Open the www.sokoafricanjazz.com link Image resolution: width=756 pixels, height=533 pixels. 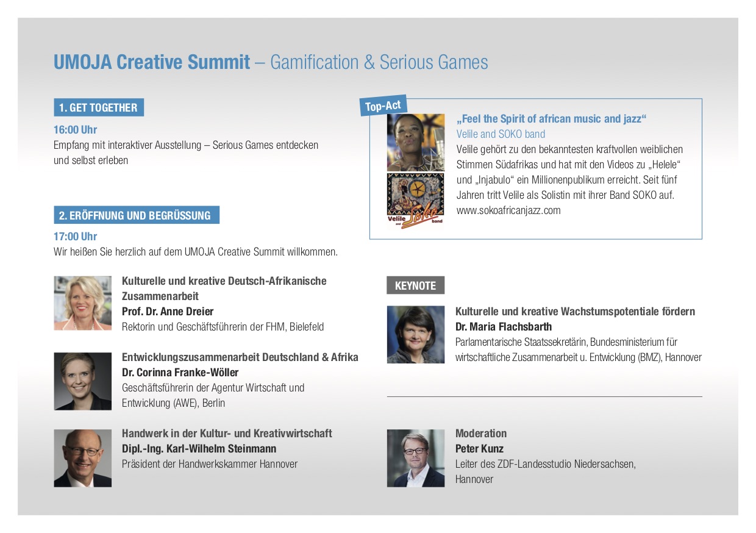click(508, 210)
